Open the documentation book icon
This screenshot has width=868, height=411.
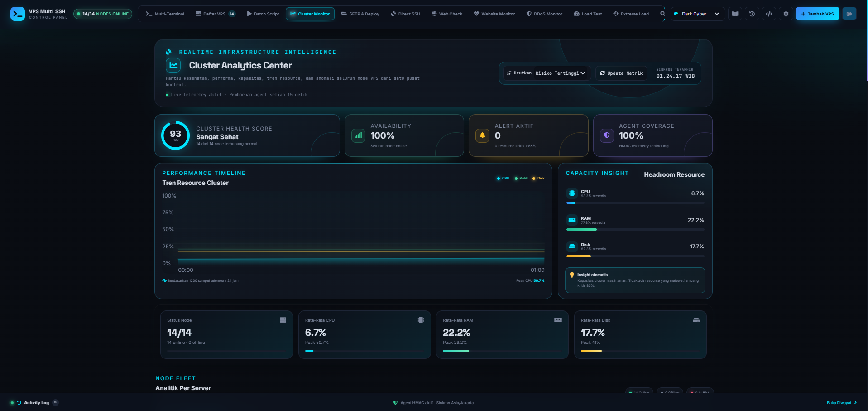[735, 14]
